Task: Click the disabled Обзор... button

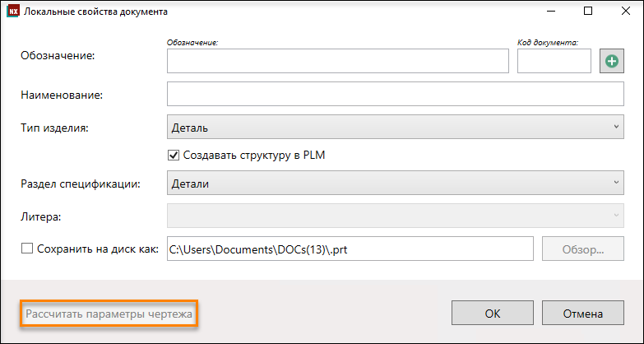Action: [x=583, y=249]
